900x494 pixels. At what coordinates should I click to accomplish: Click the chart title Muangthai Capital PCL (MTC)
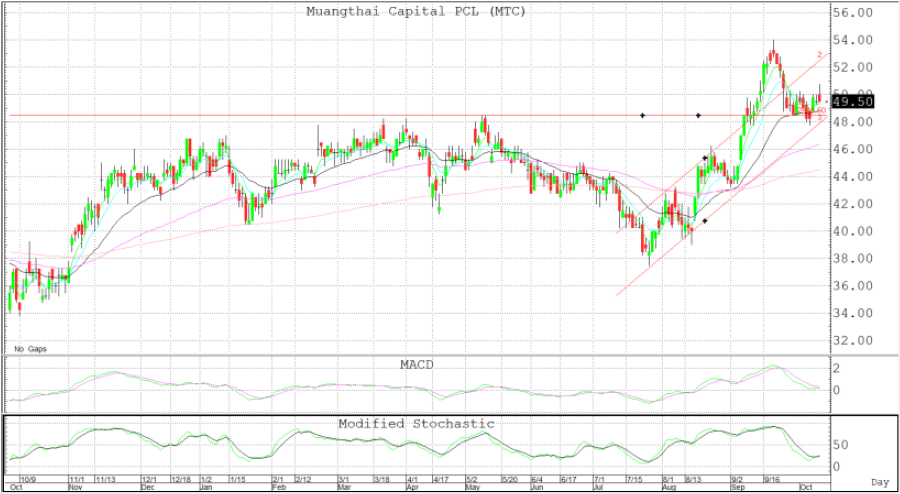pos(416,11)
